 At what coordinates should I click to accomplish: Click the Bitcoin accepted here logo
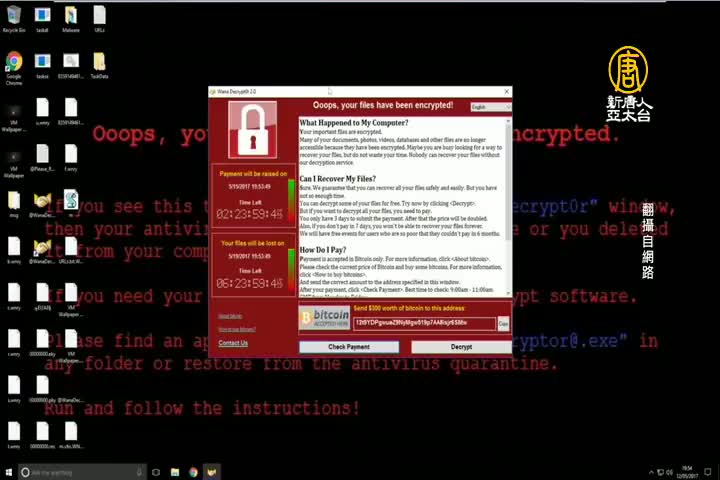click(324, 320)
